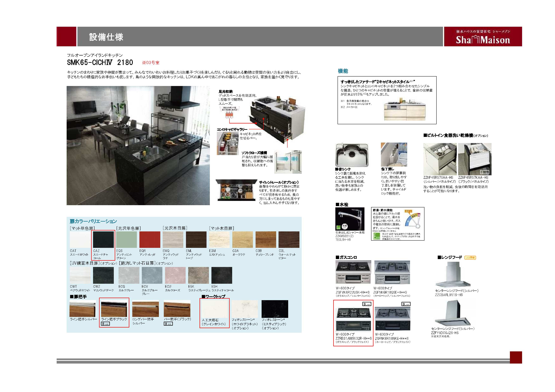Open the 包丁差し knife holder photo
The width and height of the screenshot is (555, 392).
(x=394, y=154)
